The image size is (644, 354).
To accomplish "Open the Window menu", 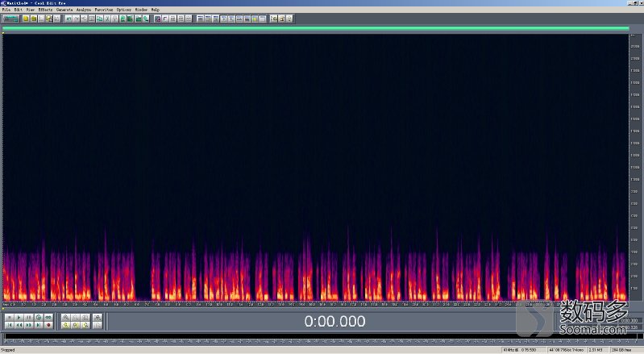I will click(141, 10).
